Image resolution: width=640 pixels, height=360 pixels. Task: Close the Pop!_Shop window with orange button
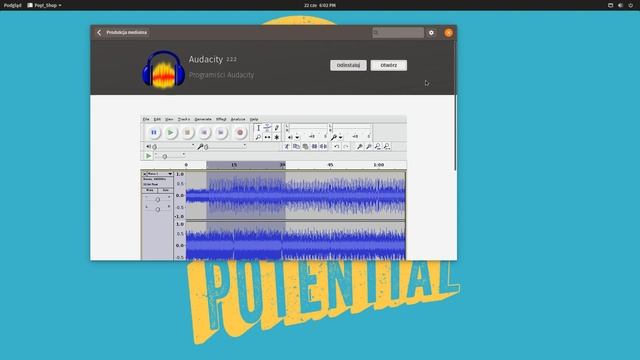point(449,33)
